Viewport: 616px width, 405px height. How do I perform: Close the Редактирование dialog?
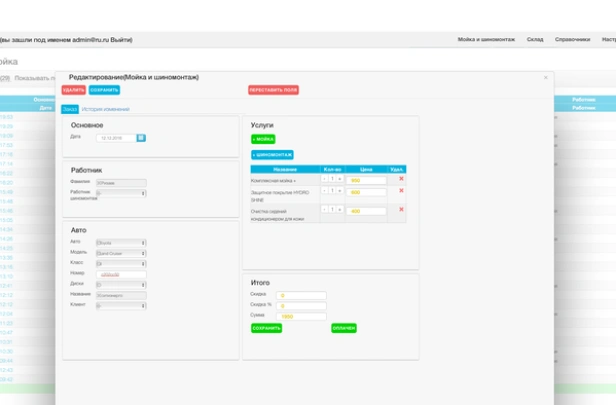coord(545,77)
